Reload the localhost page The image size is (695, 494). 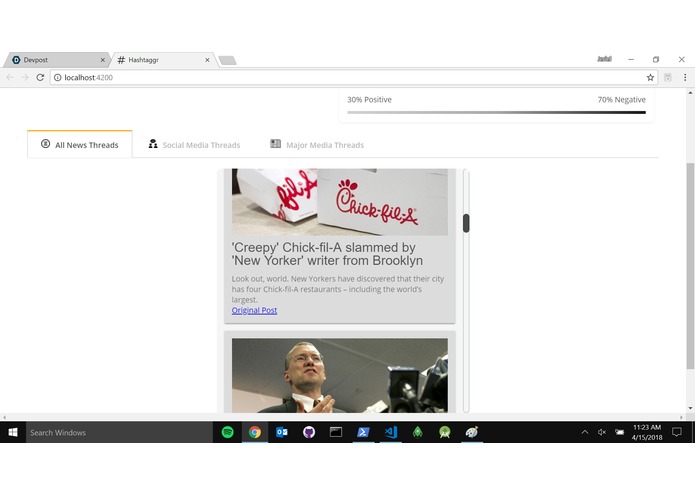pyautogui.click(x=40, y=78)
